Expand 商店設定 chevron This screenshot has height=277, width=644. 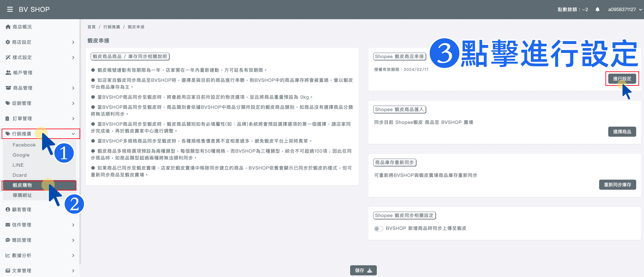(x=73, y=42)
